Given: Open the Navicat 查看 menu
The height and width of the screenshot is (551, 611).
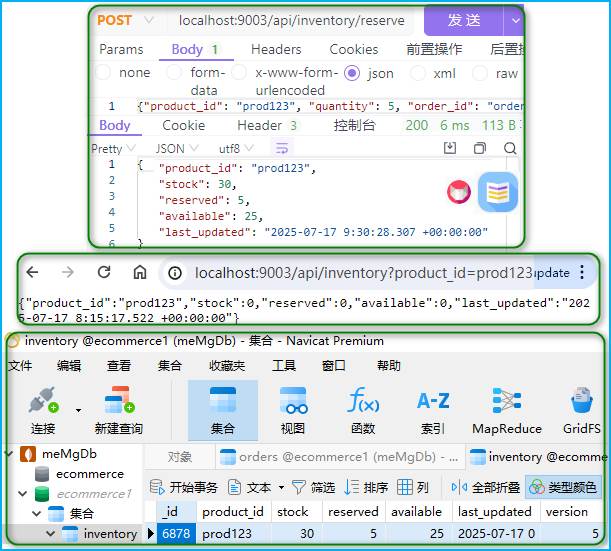Looking at the screenshot, I should 119,366.
